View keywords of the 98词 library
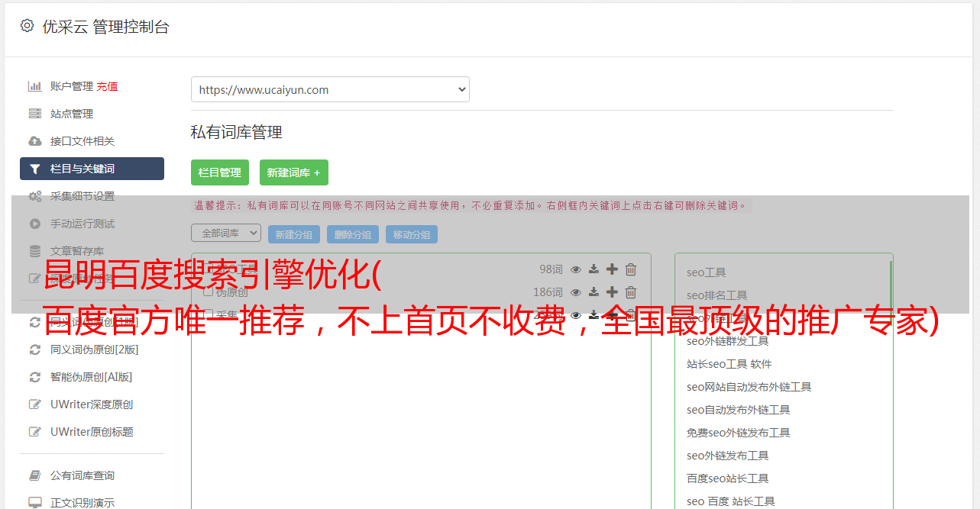 (576, 269)
